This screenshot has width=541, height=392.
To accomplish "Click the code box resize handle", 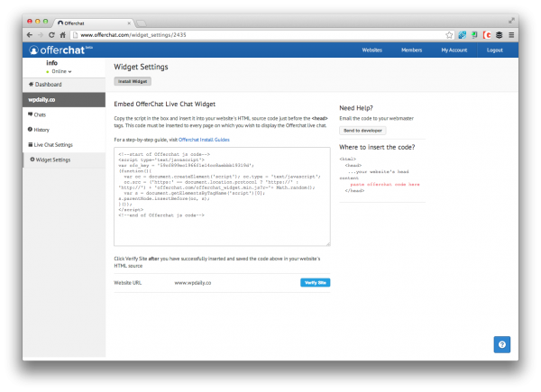I will pos(328,243).
